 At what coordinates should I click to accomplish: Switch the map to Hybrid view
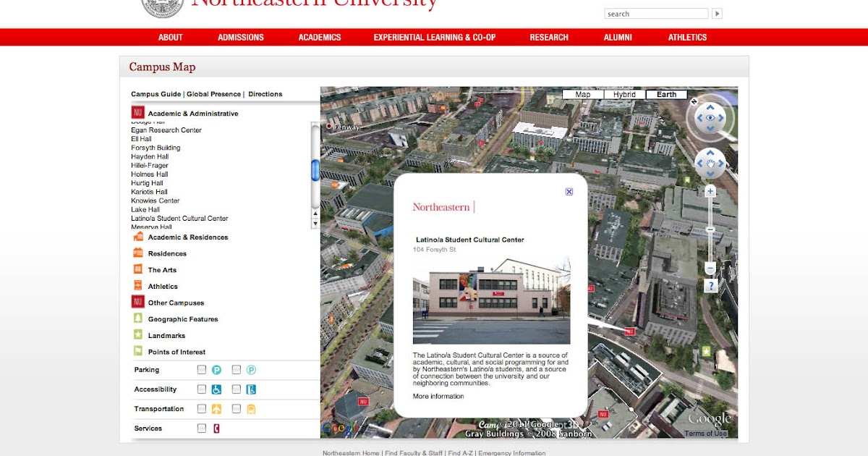point(623,94)
